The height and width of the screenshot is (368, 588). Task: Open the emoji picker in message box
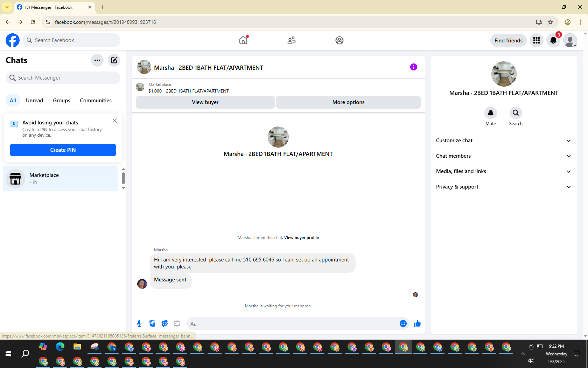[x=403, y=323]
